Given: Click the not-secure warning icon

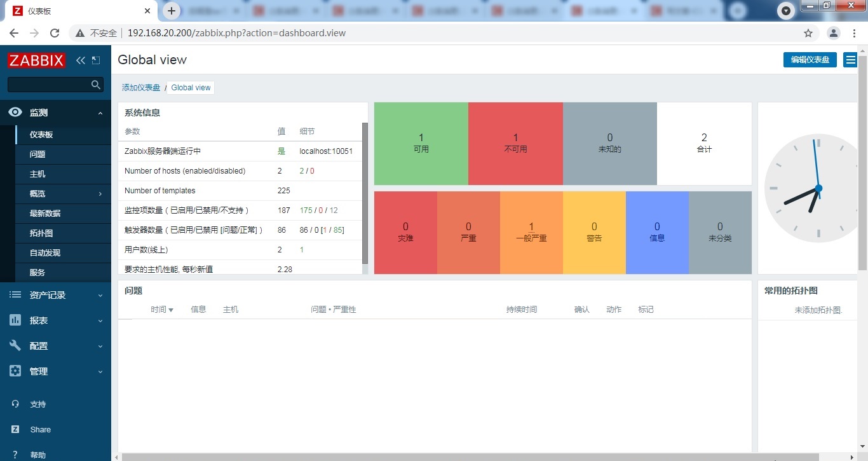Looking at the screenshot, I should (x=80, y=33).
